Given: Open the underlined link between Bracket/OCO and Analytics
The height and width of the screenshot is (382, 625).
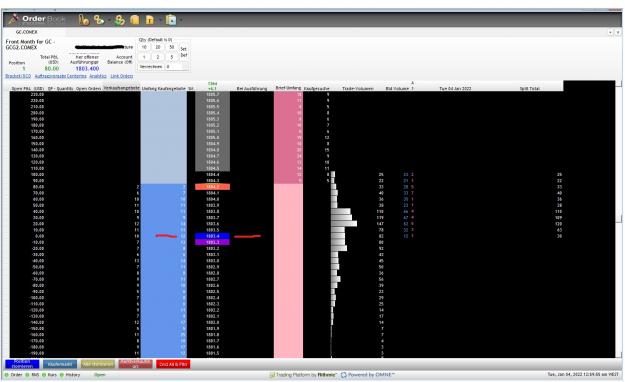Looking at the screenshot, I should click(x=60, y=76).
